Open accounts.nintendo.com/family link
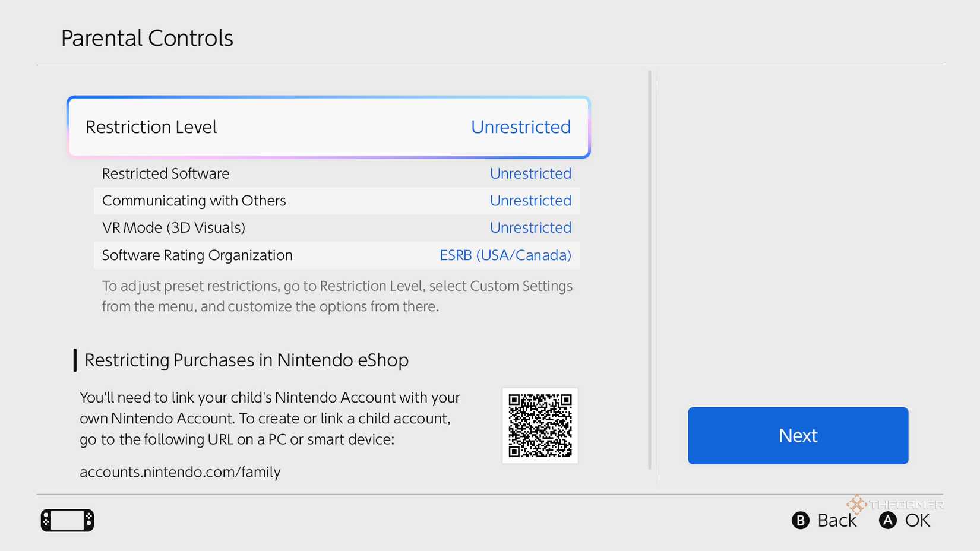 click(180, 471)
